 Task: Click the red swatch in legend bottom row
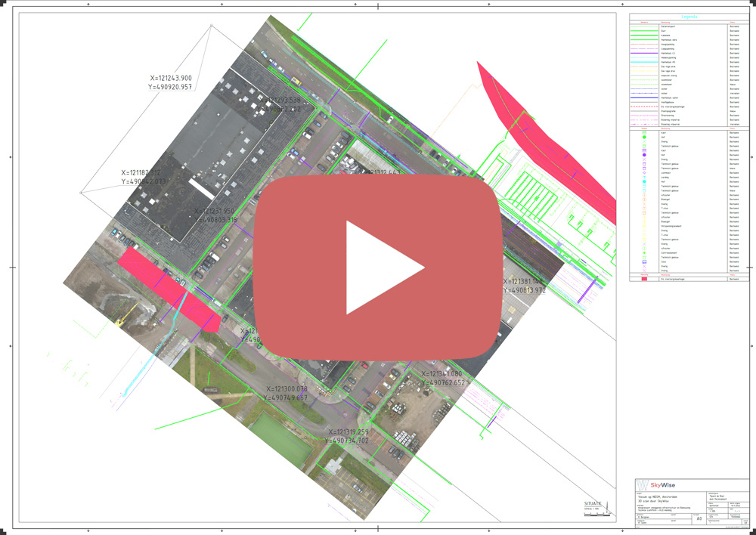(644, 279)
